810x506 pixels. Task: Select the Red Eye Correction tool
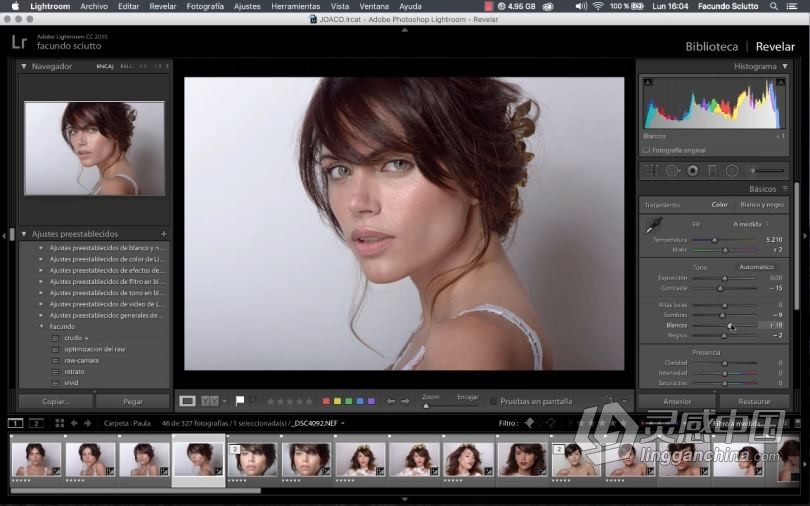(692, 170)
